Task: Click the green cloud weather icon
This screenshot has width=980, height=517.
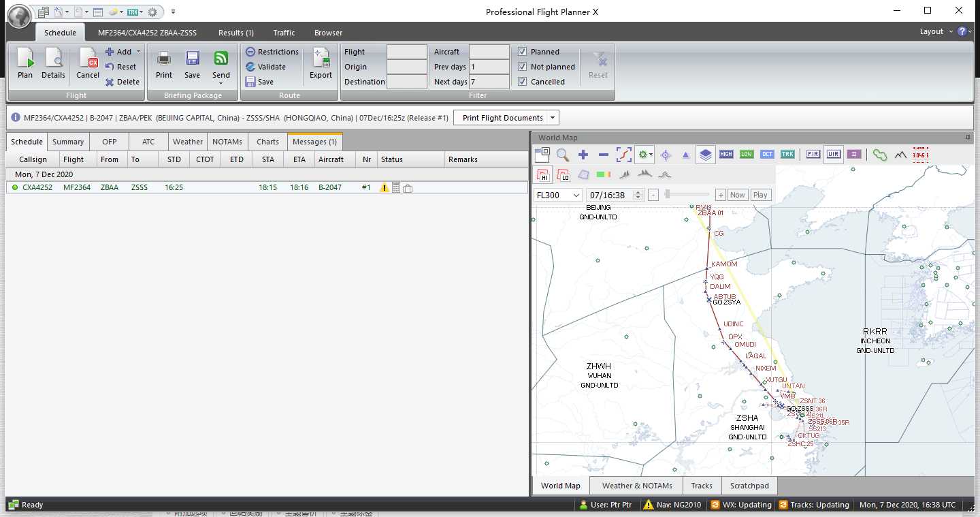Action: (x=880, y=155)
